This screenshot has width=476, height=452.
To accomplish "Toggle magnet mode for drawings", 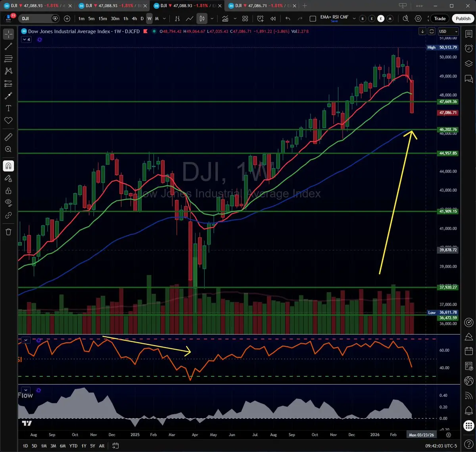I will point(8,166).
